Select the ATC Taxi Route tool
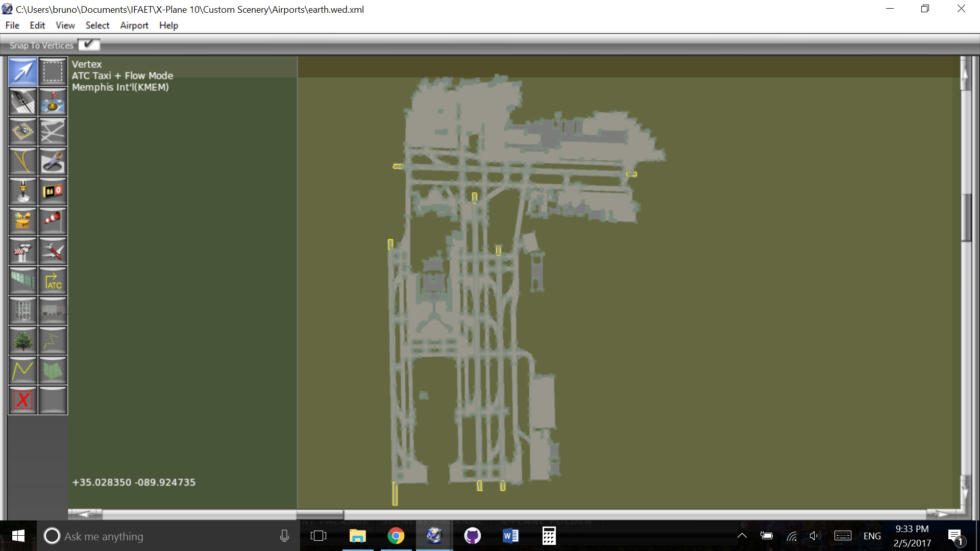The image size is (980, 551). [x=53, y=281]
